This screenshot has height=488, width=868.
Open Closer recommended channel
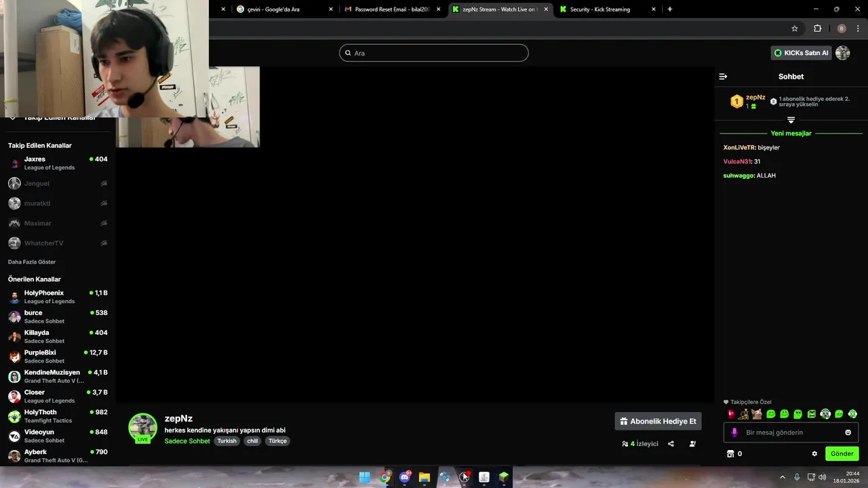58,396
